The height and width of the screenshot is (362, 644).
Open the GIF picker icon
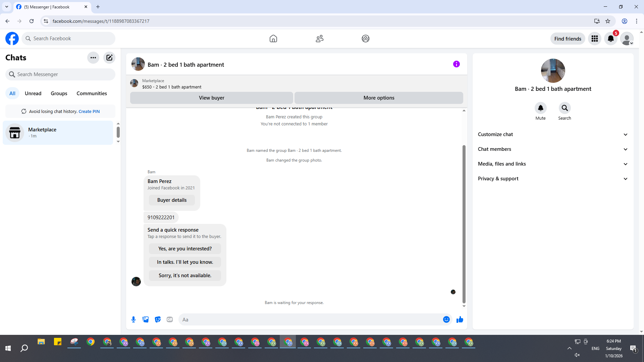(170, 319)
